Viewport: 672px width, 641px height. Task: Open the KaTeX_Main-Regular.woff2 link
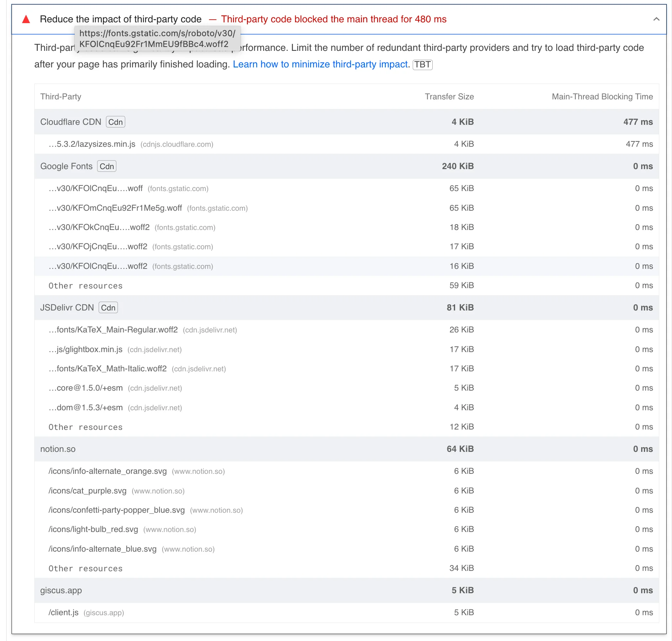pyautogui.click(x=113, y=330)
